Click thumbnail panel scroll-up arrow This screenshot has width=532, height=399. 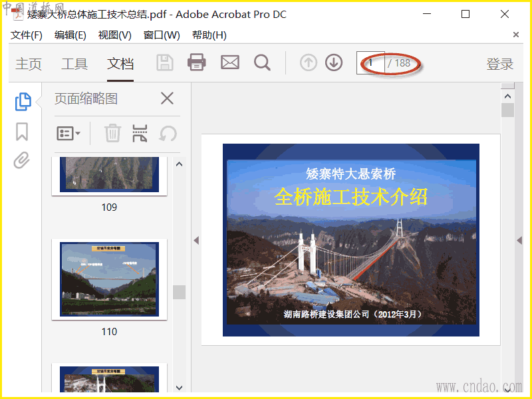click(180, 164)
